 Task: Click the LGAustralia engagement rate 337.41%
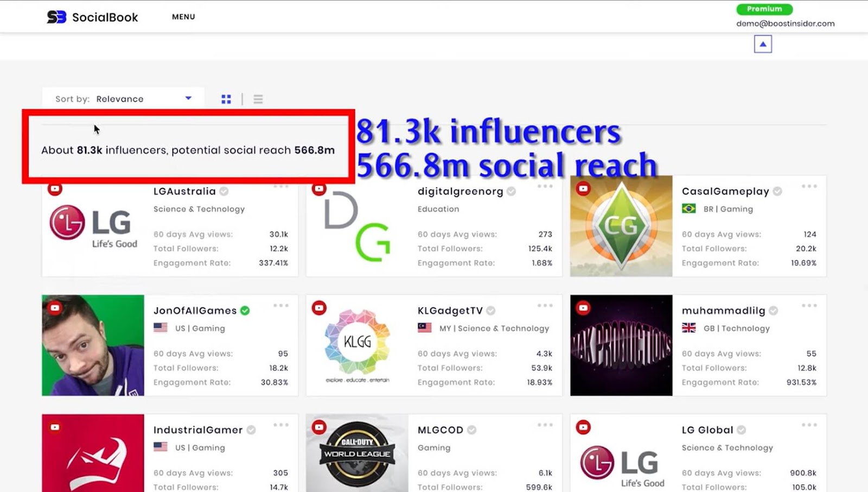pyautogui.click(x=273, y=263)
